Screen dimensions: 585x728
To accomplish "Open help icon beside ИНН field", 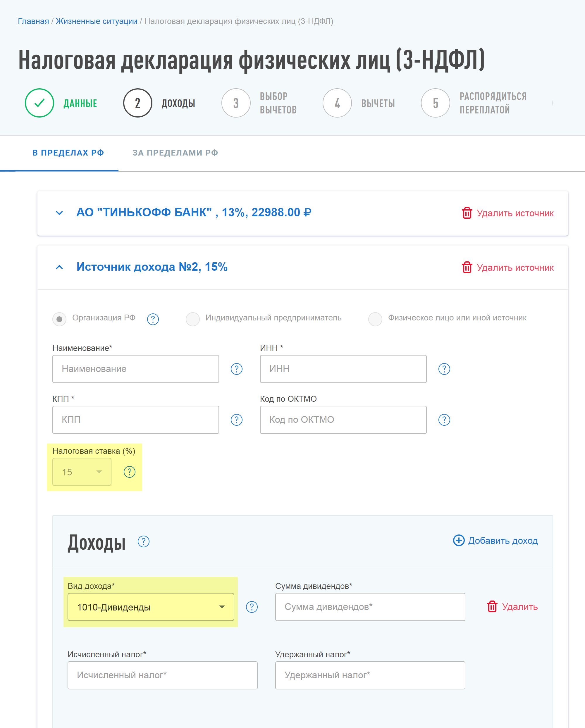I will coord(444,369).
